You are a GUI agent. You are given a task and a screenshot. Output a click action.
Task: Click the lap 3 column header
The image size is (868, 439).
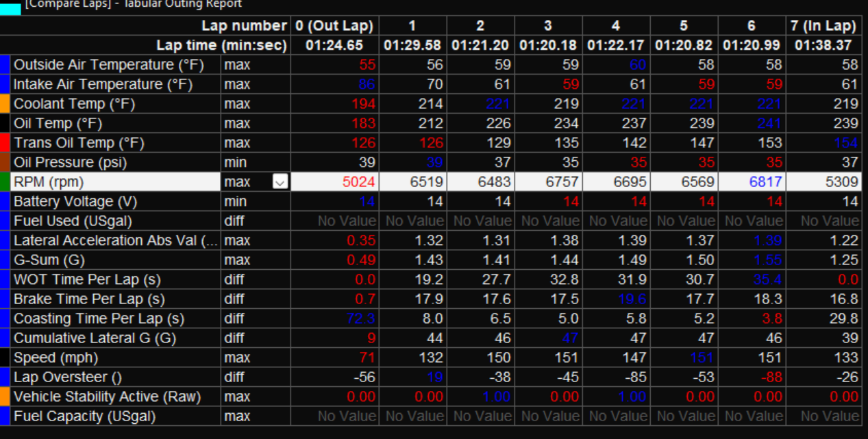pos(547,26)
